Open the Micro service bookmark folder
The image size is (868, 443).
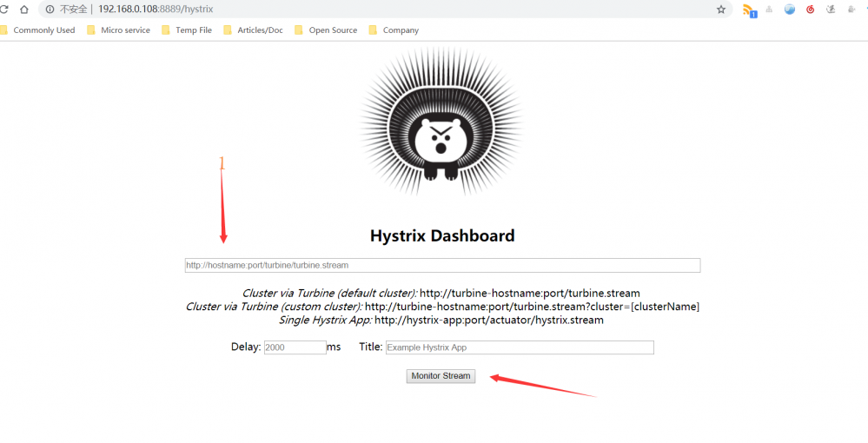click(x=119, y=30)
